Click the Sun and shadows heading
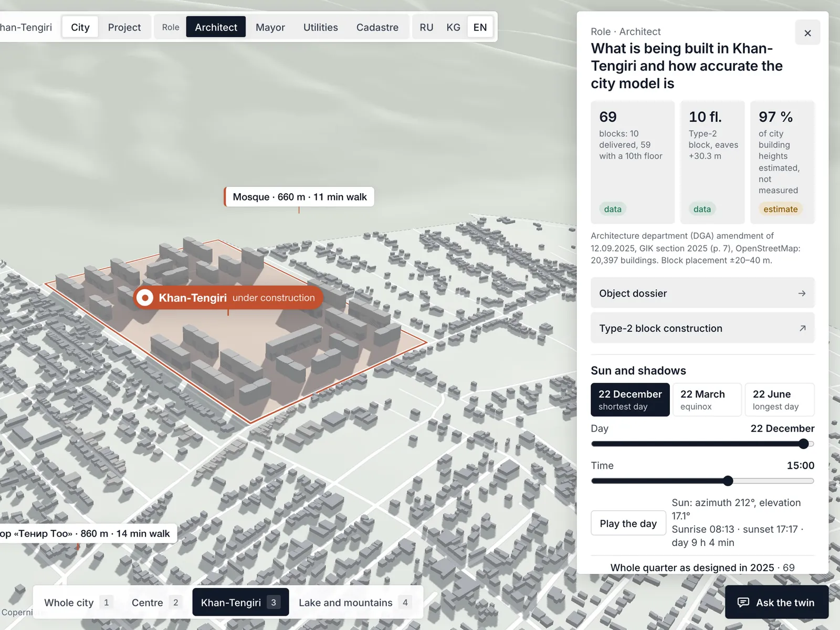Image resolution: width=840 pixels, height=630 pixels. pos(638,370)
